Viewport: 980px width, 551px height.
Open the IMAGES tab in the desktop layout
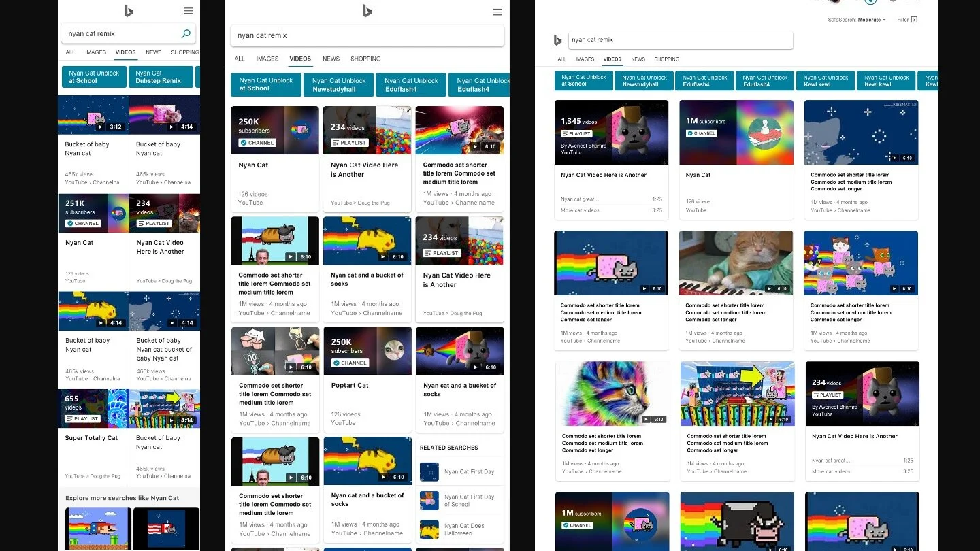point(585,59)
